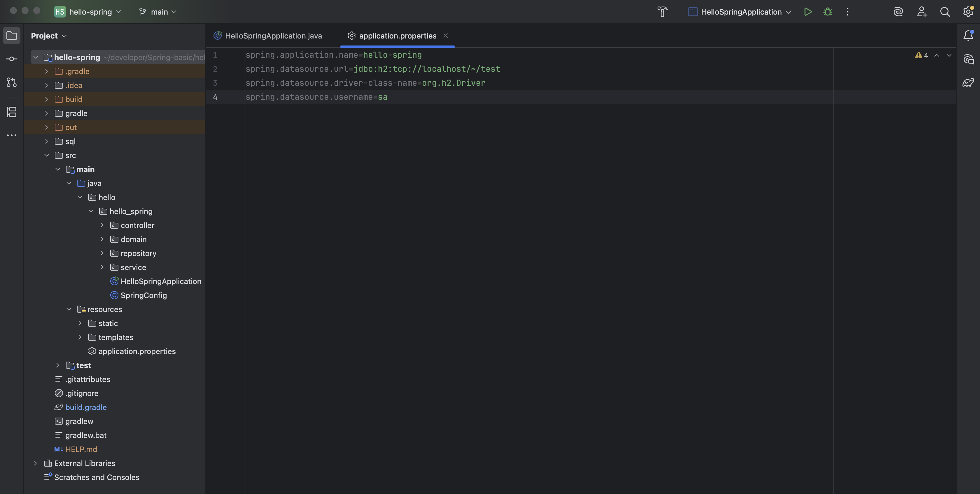Screen dimensions: 980x494
Task: Start debugging with the bug icon
Action: (827, 12)
